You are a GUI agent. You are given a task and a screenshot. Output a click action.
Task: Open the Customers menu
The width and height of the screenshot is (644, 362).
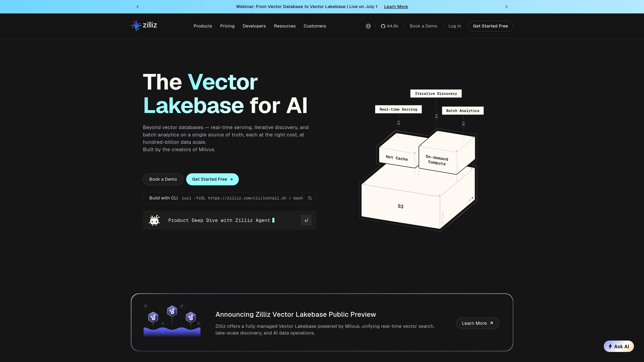click(315, 26)
